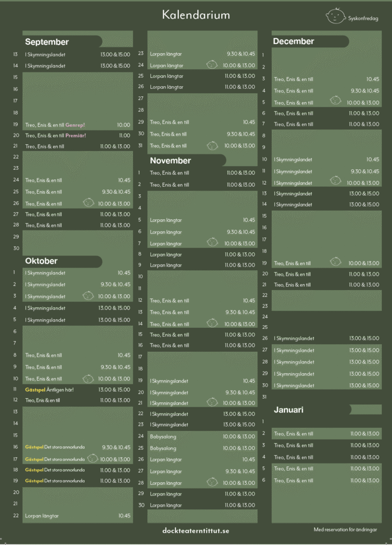
Task: Click the face icon on November 14 row
Action: (x=212, y=323)
